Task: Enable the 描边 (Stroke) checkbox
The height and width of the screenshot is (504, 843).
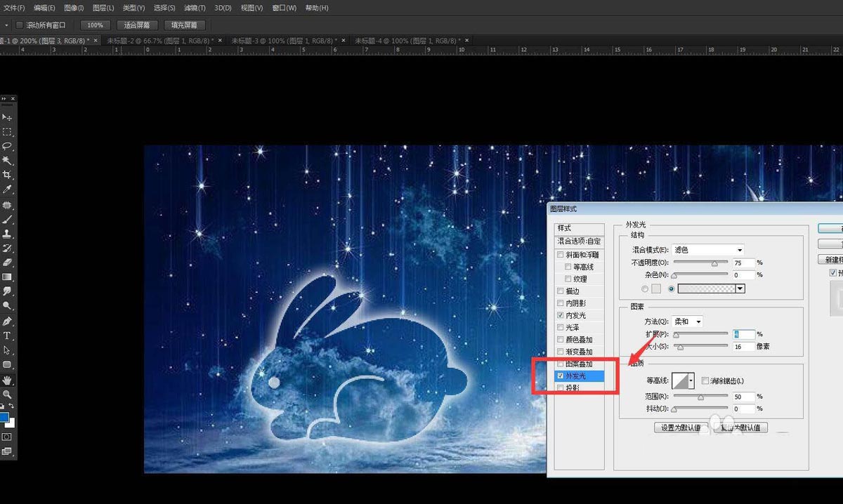Action: (560, 291)
